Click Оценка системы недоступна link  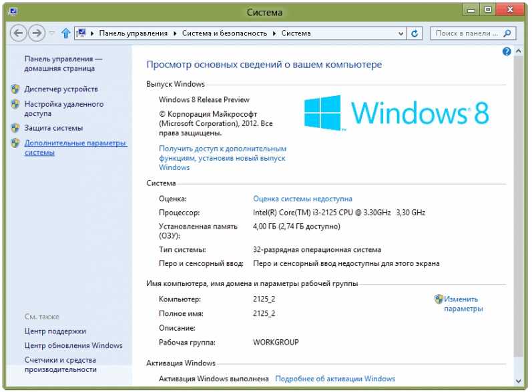pyautogui.click(x=302, y=199)
